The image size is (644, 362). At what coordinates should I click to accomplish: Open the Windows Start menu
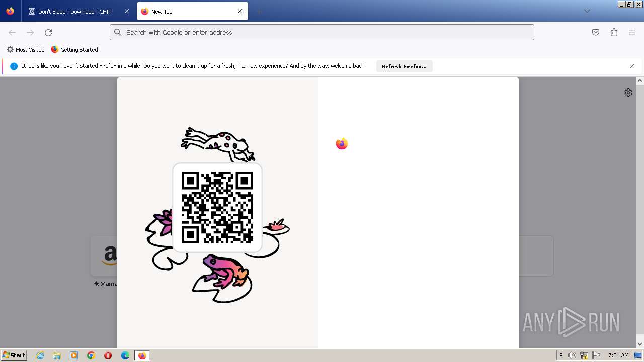(14, 355)
